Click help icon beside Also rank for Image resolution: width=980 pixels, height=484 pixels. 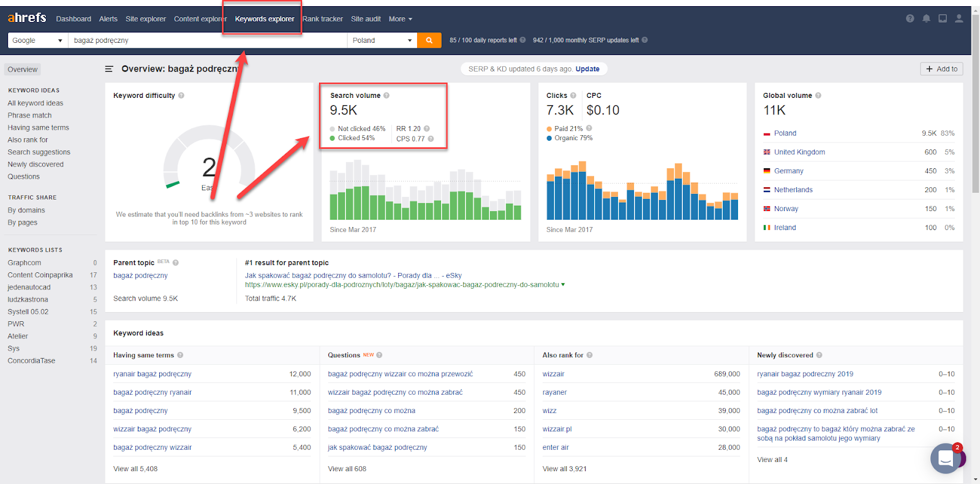pos(589,355)
